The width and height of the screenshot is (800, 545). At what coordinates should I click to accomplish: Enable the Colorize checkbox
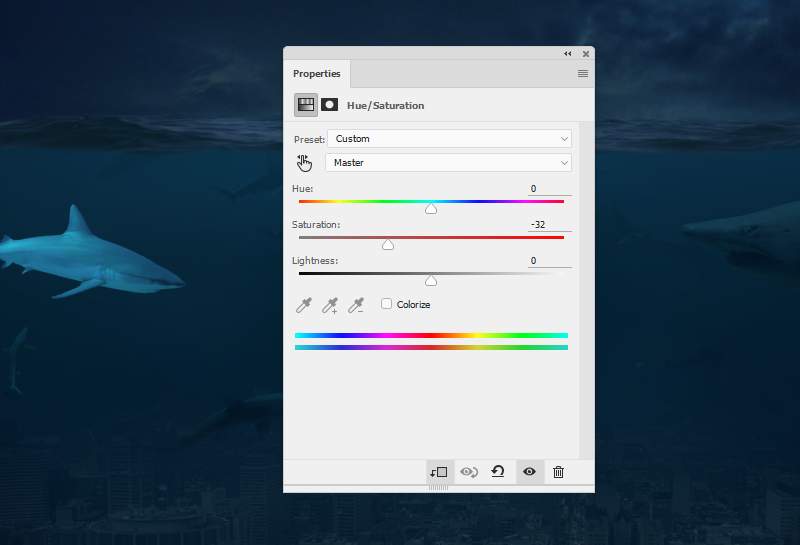tap(387, 304)
